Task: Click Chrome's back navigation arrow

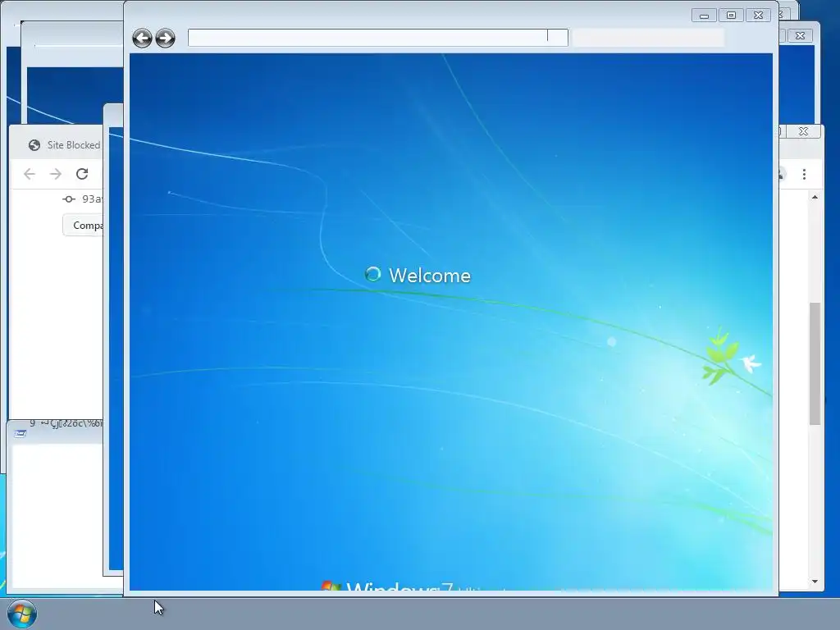Action: click(30, 174)
